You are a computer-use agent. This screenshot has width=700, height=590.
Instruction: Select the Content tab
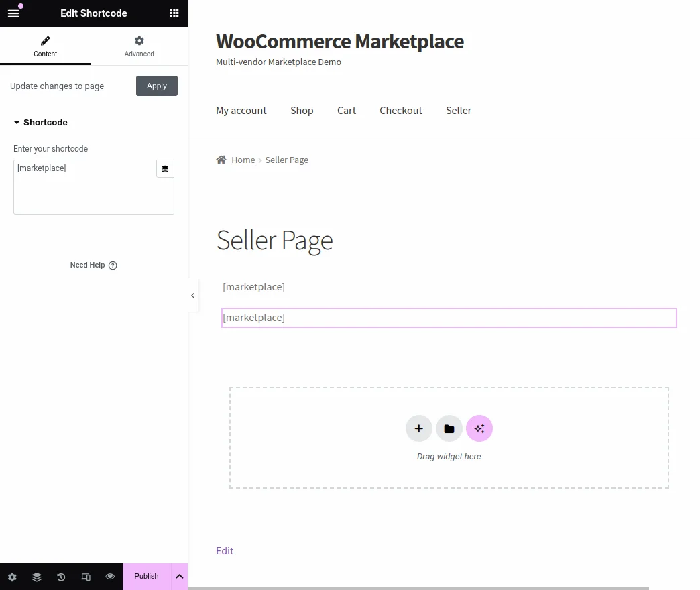tap(45, 46)
